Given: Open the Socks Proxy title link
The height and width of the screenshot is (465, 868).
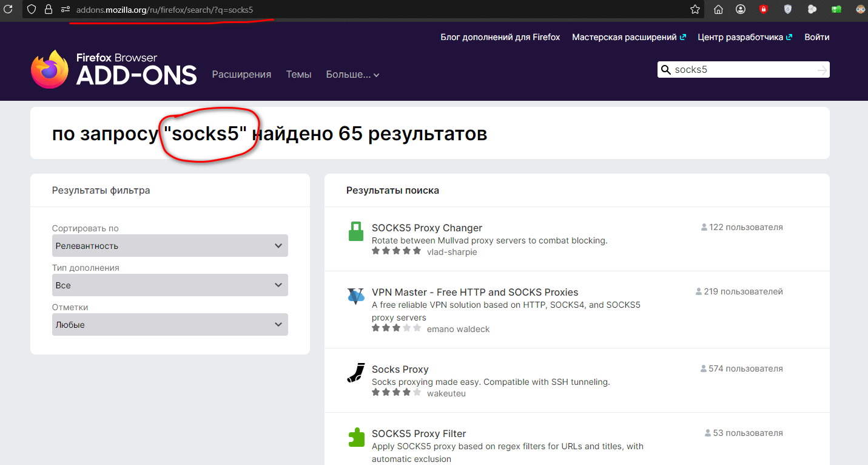Looking at the screenshot, I should [400, 369].
